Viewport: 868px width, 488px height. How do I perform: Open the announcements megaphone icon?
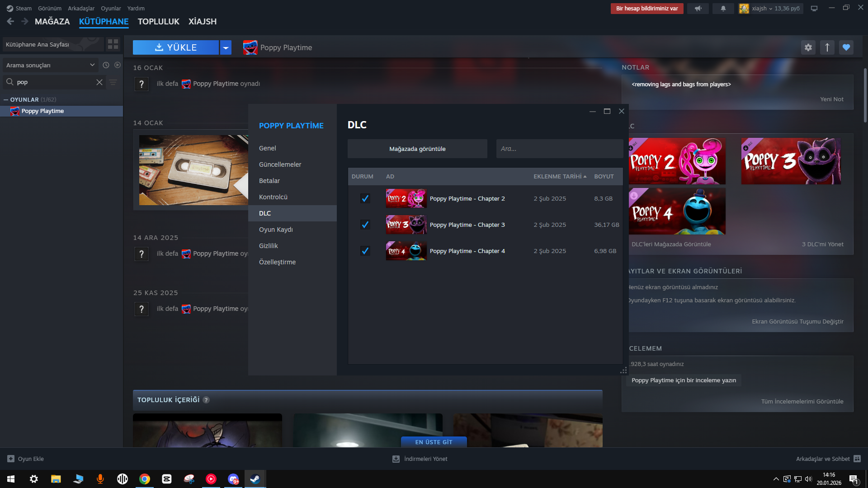(x=698, y=9)
